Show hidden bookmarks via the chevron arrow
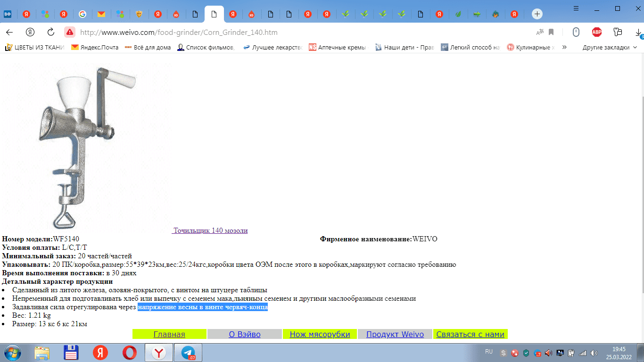 [x=564, y=47]
